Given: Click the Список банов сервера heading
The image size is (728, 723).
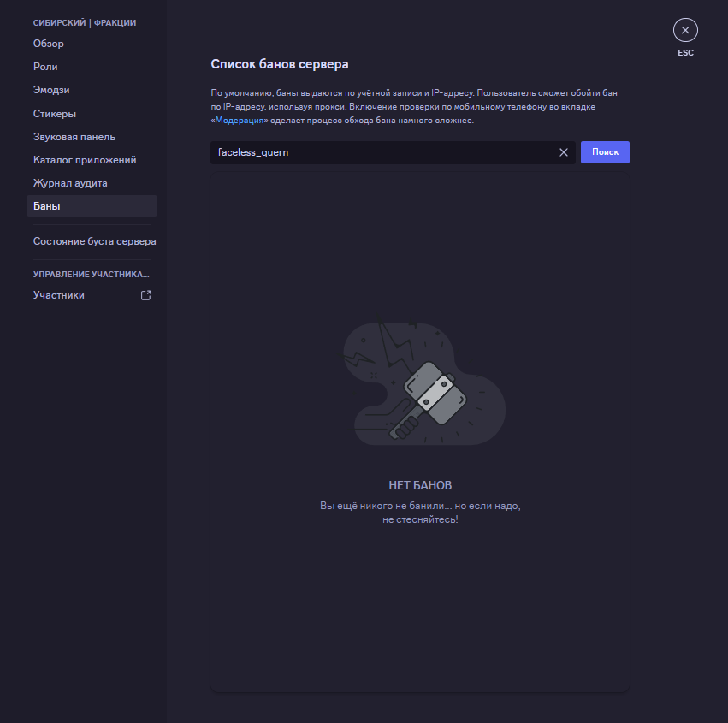Looking at the screenshot, I should point(280,64).
